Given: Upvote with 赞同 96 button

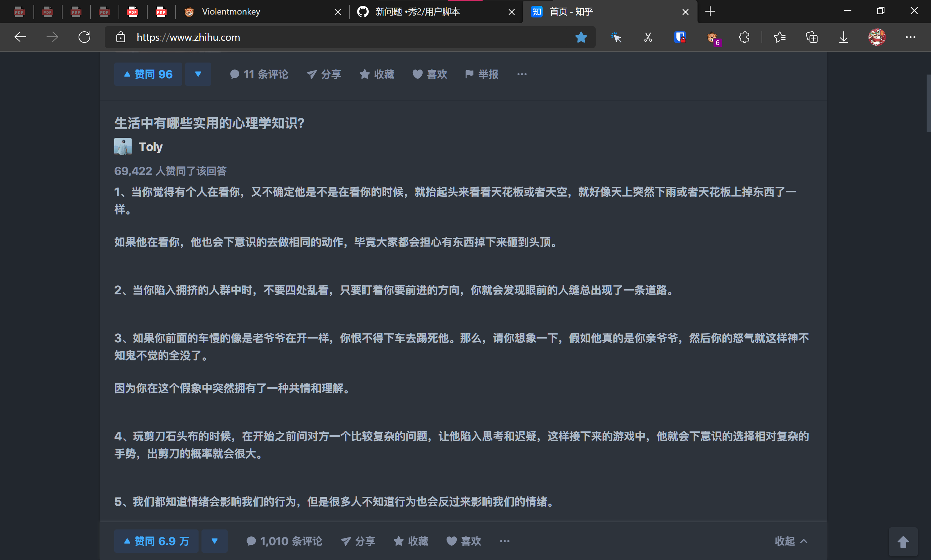Looking at the screenshot, I should (x=148, y=74).
